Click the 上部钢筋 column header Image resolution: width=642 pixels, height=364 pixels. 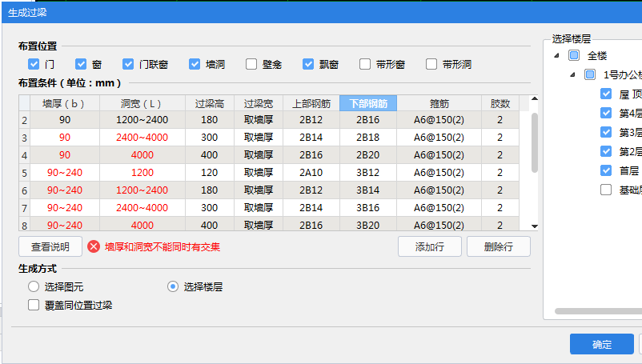(311, 103)
